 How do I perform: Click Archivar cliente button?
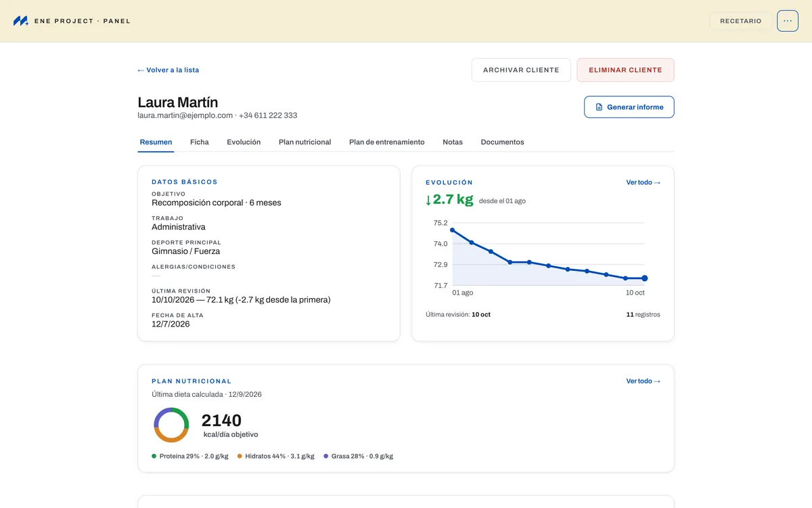[x=521, y=70]
